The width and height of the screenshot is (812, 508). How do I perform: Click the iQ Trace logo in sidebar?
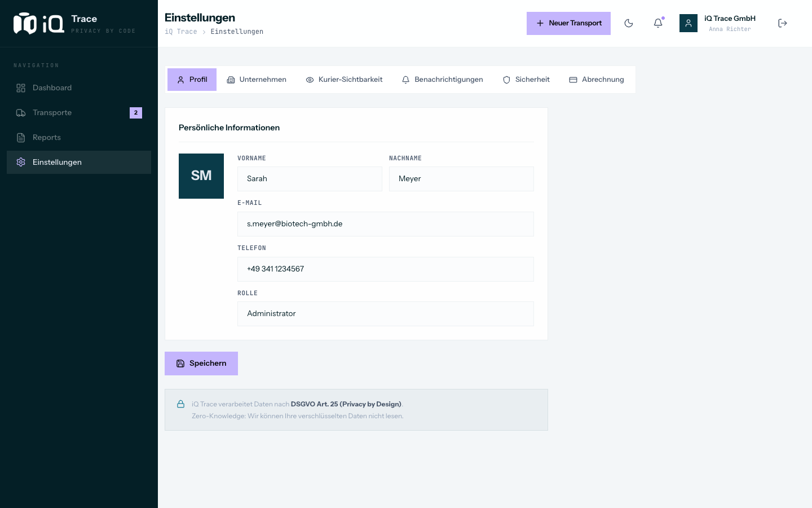[x=39, y=24]
